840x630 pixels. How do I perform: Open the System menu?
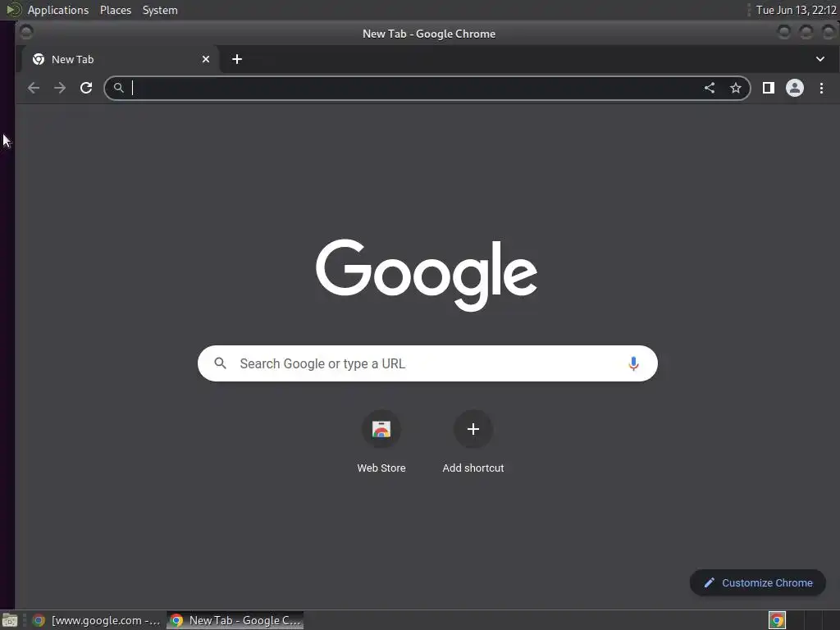(x=160, y=10)
